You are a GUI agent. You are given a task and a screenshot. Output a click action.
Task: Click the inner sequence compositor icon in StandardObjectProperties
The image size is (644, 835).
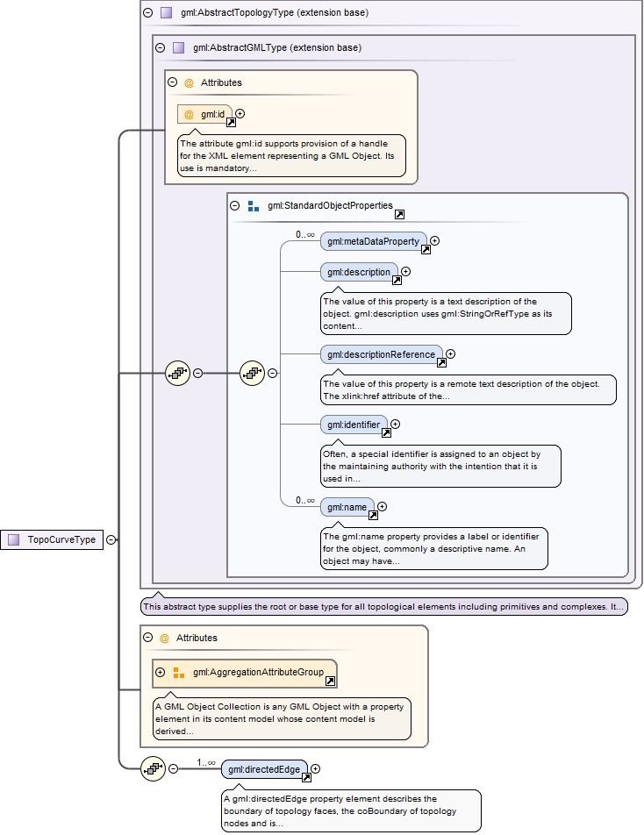253,374
